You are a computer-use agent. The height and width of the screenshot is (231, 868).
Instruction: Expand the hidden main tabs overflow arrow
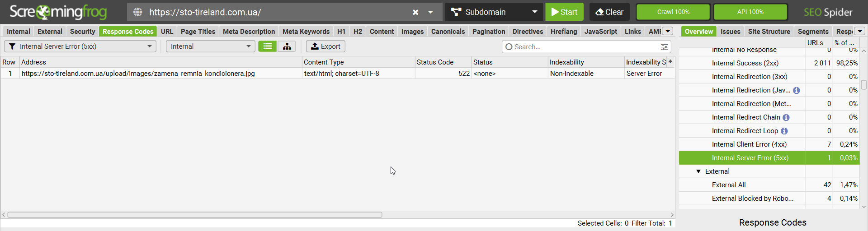click(x=668, y=31)
